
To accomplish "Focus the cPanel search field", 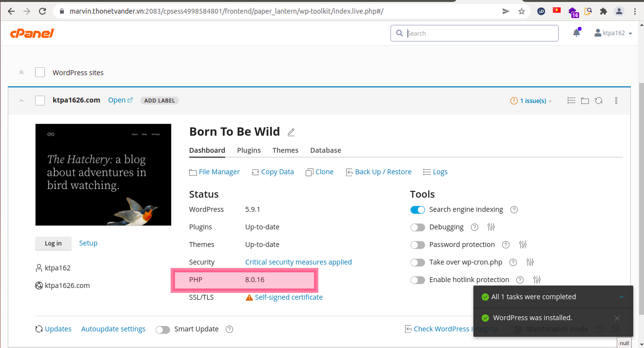I will 474,33.
